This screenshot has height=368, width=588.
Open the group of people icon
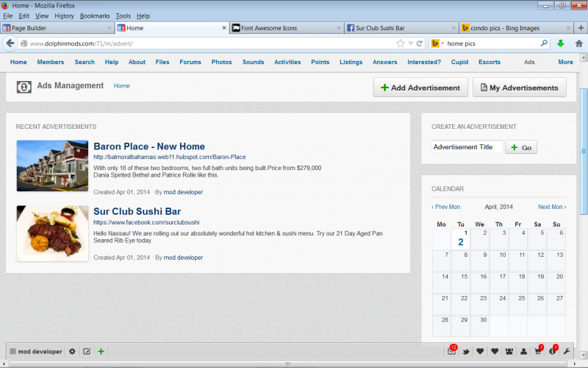click(509, 352)
